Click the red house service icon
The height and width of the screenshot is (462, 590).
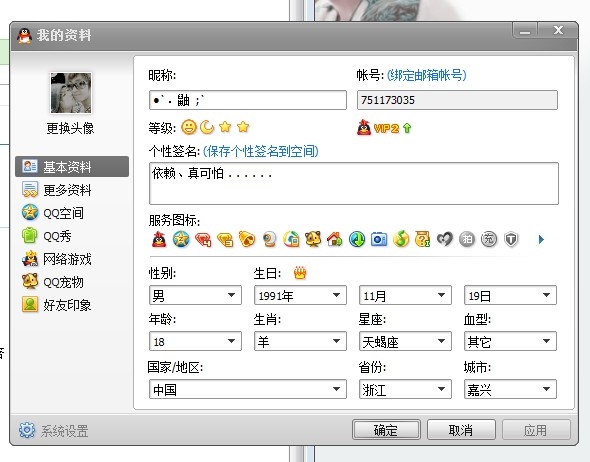pos(335,239)
